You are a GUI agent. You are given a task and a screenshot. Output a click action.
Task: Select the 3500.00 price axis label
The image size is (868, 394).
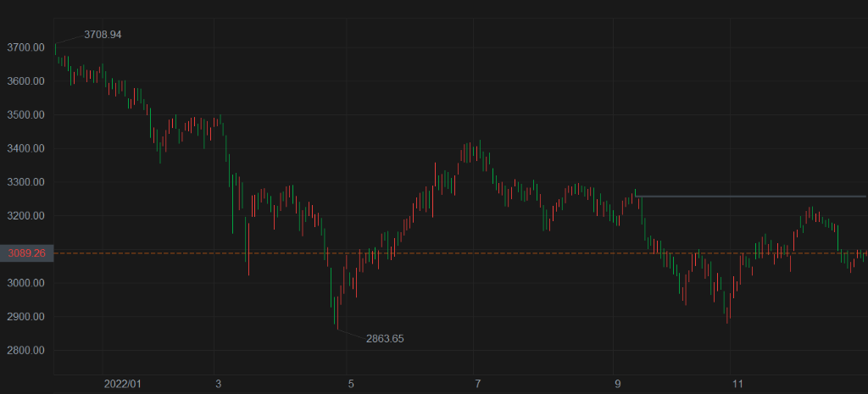[x=25, y=115]
